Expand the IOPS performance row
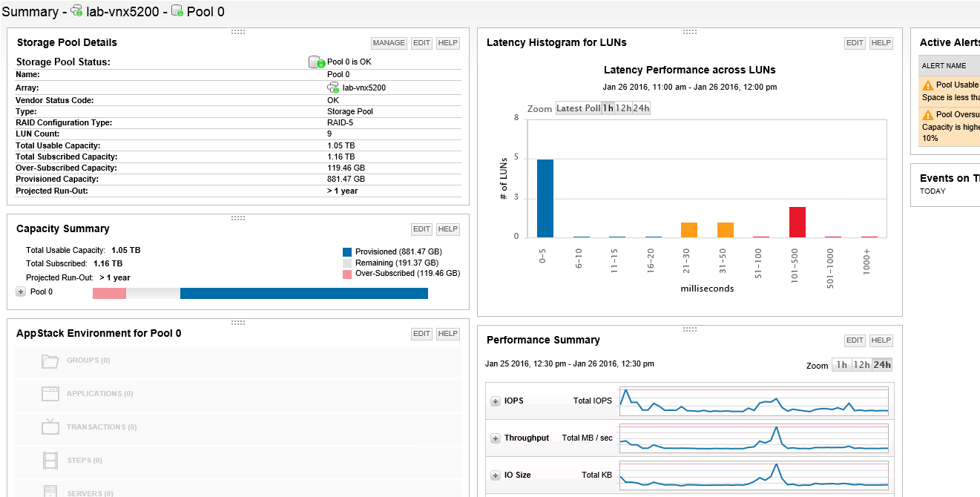Image resolution: width=980 pixels, height=497 pixels. (x=496, y=401)
